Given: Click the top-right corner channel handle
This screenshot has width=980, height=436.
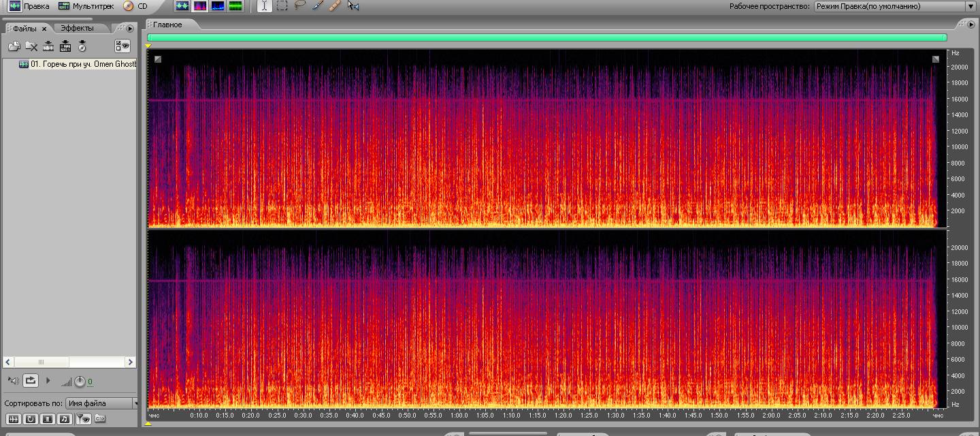Looking at the screenshot, I should coord(936,59).
